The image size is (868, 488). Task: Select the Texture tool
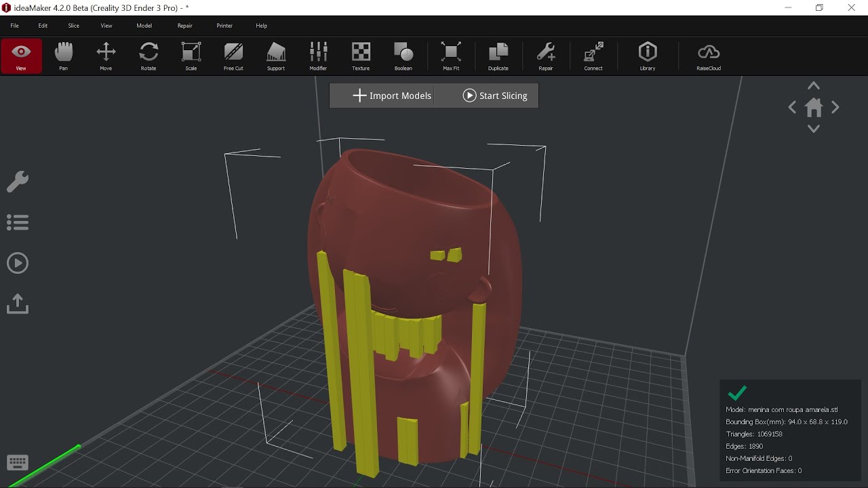pos(361,56)
